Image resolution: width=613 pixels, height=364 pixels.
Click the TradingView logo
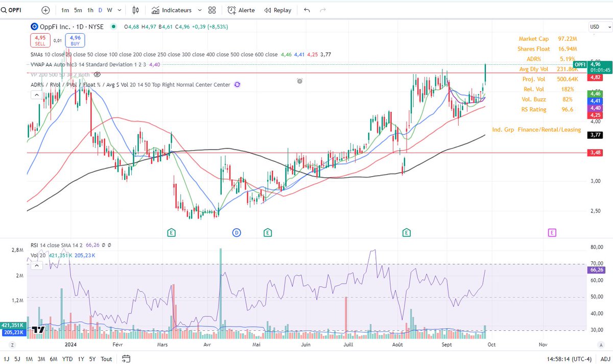coord(37,331)
